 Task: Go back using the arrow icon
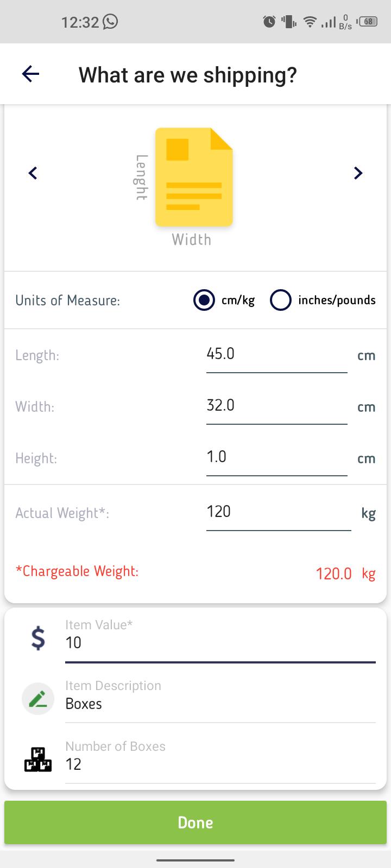pos(31,74)
